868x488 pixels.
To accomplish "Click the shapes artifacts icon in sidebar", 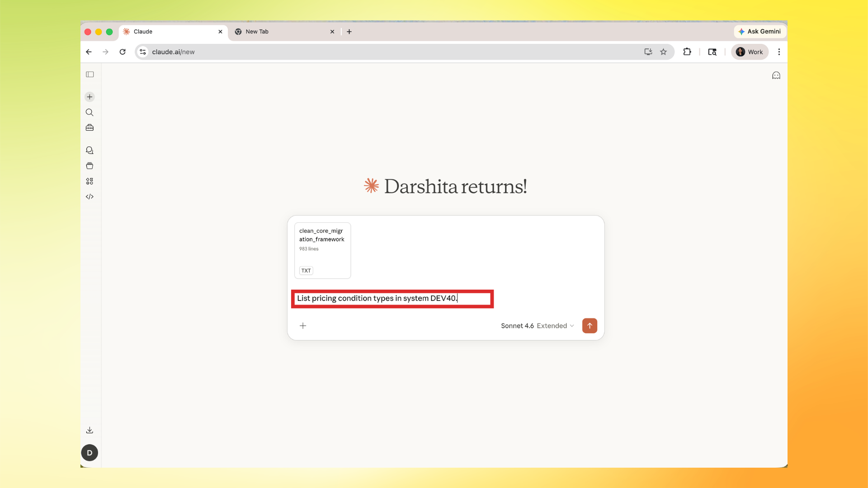I will (x=90, y=181).
